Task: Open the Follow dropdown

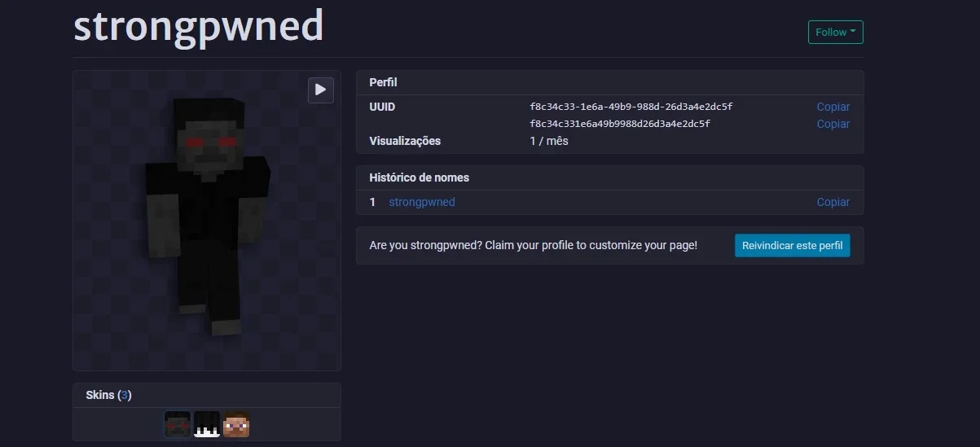Action: pos(835,32)
